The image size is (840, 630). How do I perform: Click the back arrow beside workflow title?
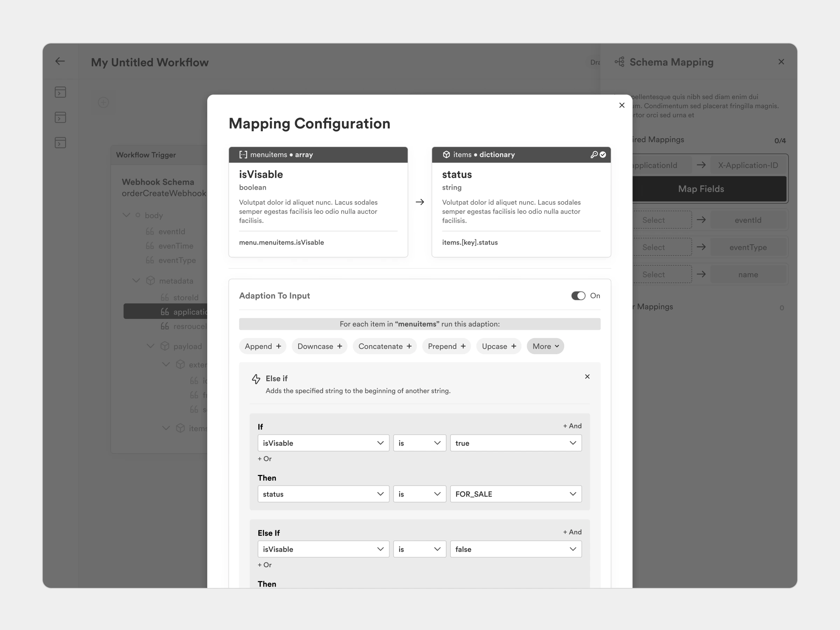[x=60, y=61]
